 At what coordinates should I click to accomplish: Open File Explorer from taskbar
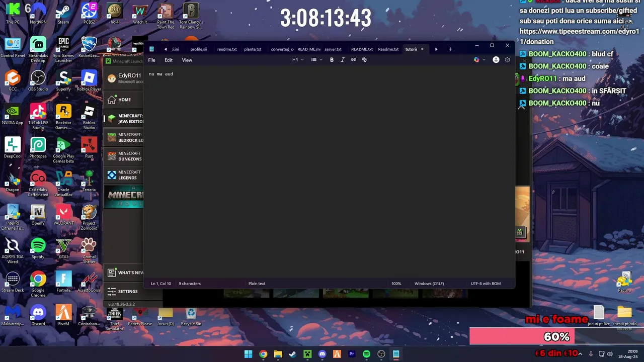coord(278,354)
